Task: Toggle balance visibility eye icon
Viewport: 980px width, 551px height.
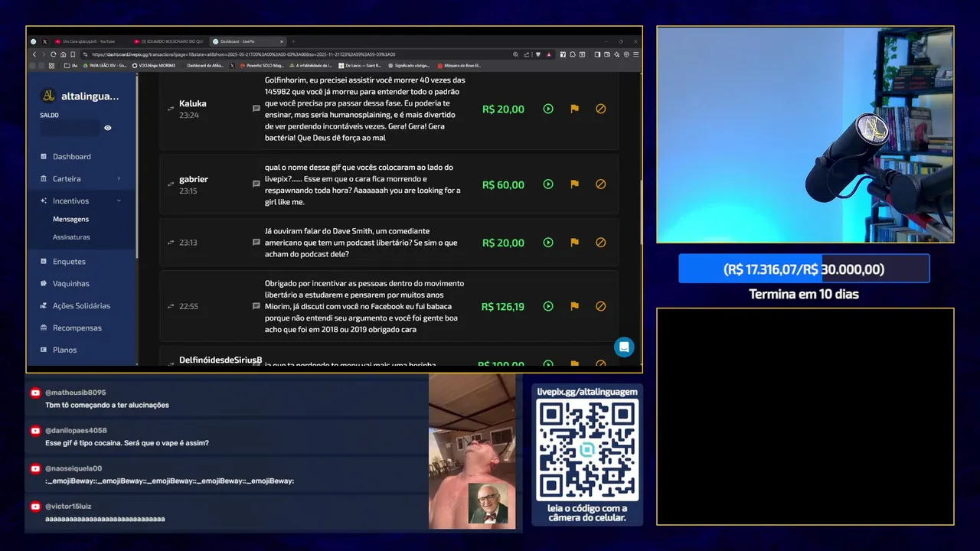Action: click(108, 128)
